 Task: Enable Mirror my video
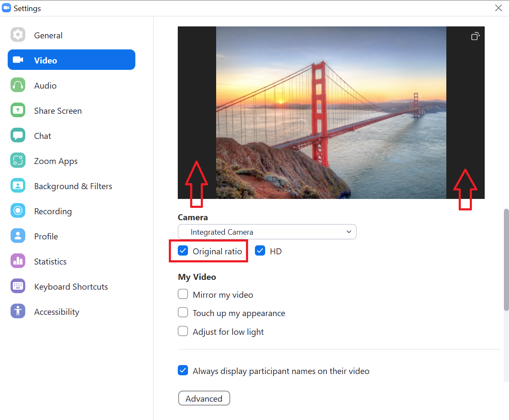[x=183, y=294]
